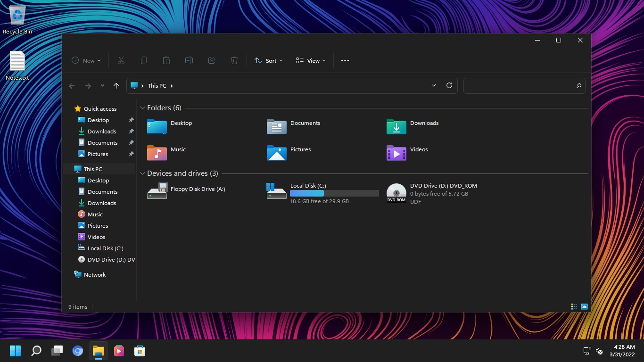The height and width of the screenshot is (362, 644).
Task: Click the Copy icon in the toolbar
Action: (x=143, y=60)
